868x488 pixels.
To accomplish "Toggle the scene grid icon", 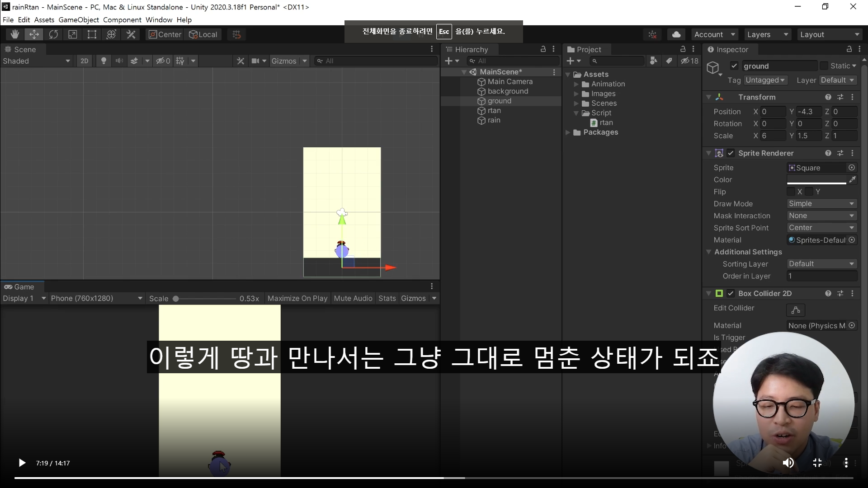I will tap(180, 61).
